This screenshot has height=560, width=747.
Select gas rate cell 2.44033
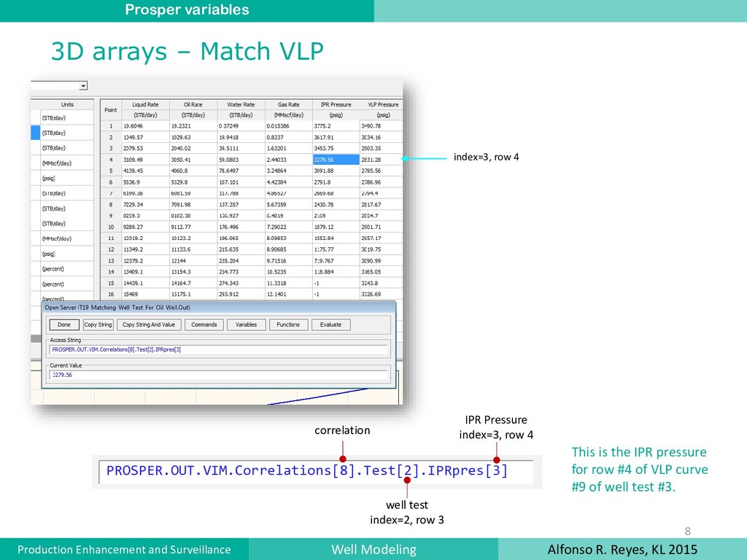click(288, 160)
